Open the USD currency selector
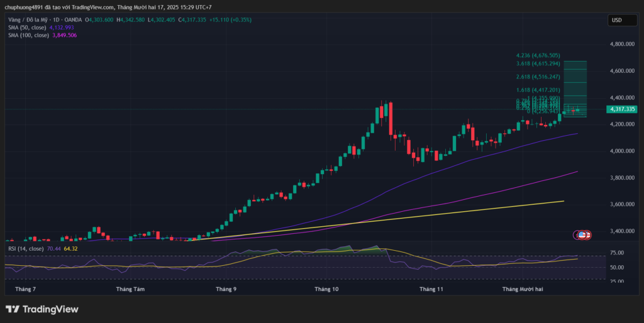Screen dimensions: 644x323 point(616,20)
